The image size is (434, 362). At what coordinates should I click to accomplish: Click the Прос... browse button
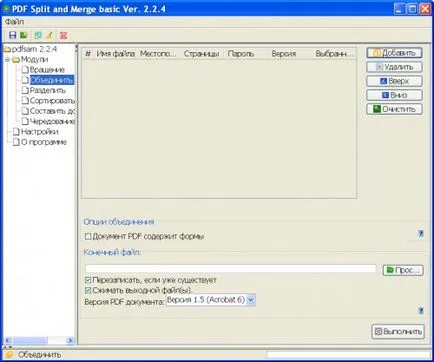pyautogui.click(x=403, y=270)
